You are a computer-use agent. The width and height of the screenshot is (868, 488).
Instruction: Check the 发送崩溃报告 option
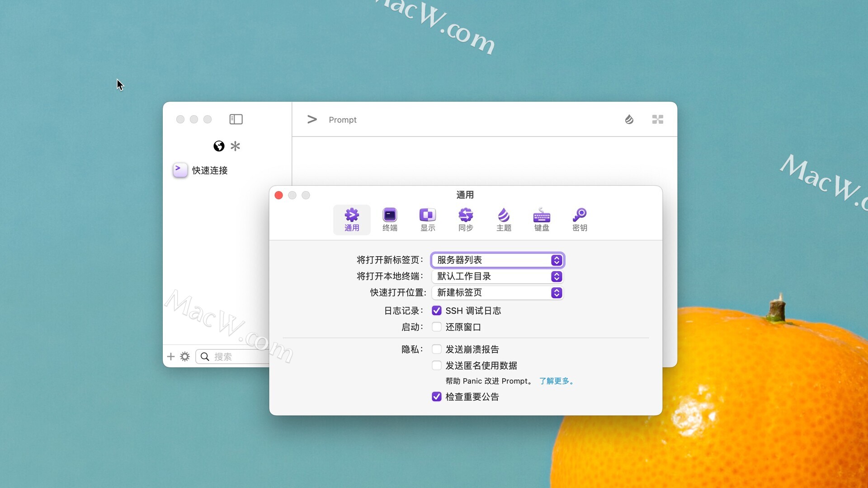437,349
